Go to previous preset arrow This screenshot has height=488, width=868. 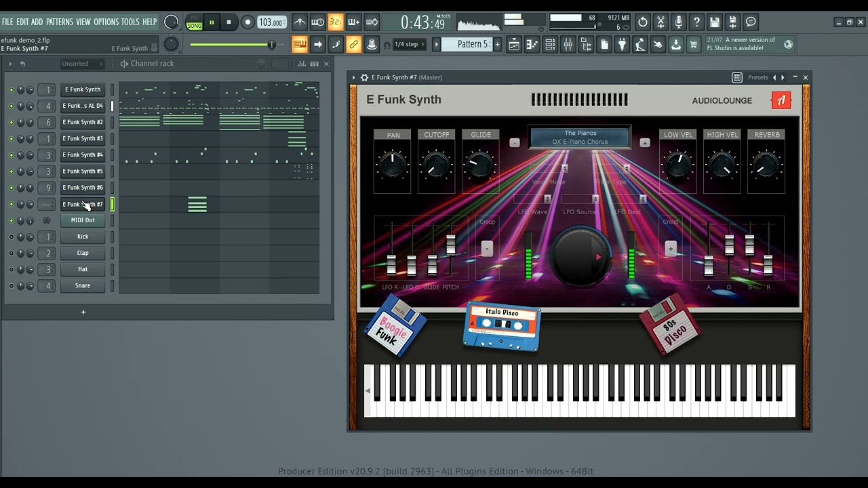(x=774, y=77)
